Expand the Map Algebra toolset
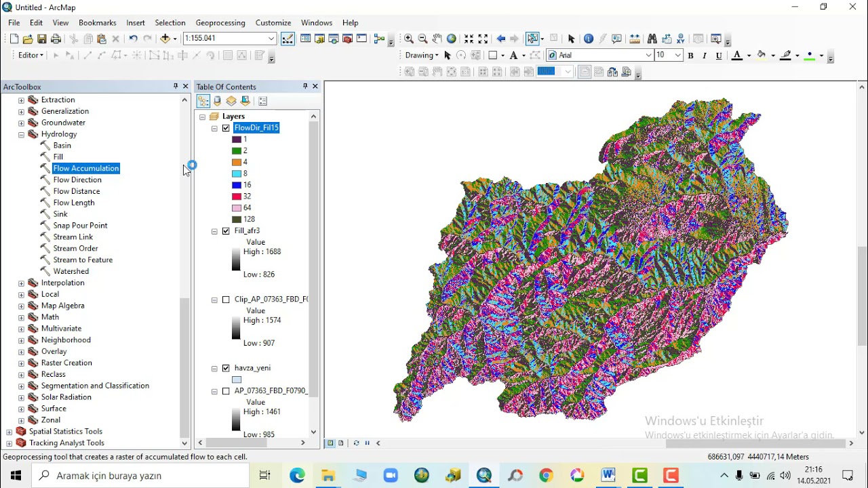The width and height of the screenshot is (868, 488). (x=21, y=306)
